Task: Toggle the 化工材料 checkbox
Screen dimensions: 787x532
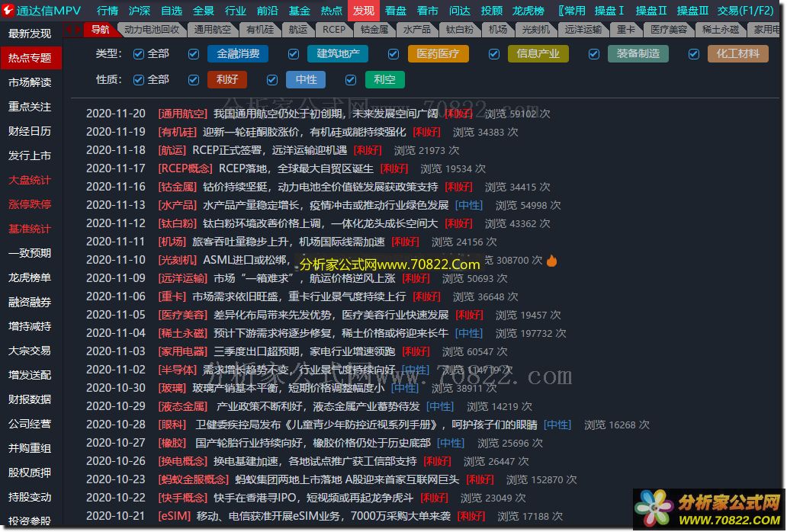Action: pos(694,53)
